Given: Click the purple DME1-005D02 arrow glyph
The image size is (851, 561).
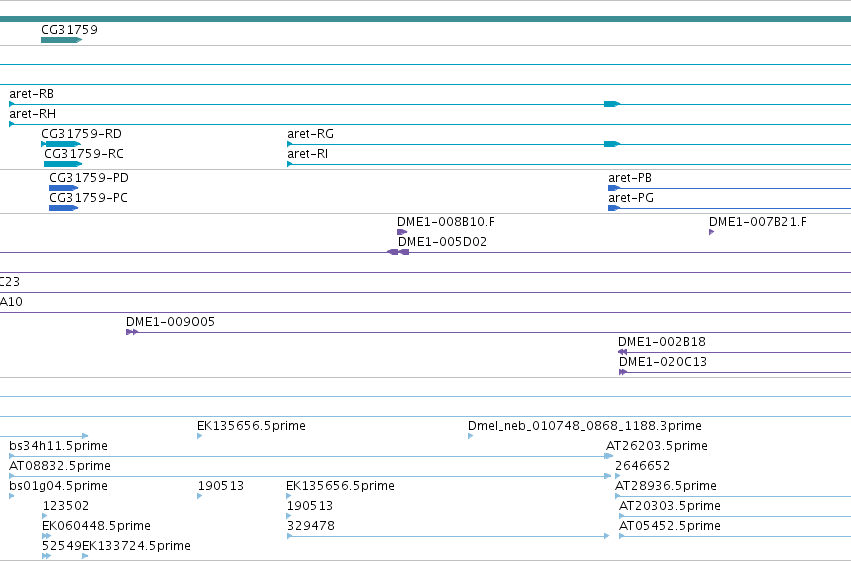Looking at the screenshot, I should (x=398, y=252).
